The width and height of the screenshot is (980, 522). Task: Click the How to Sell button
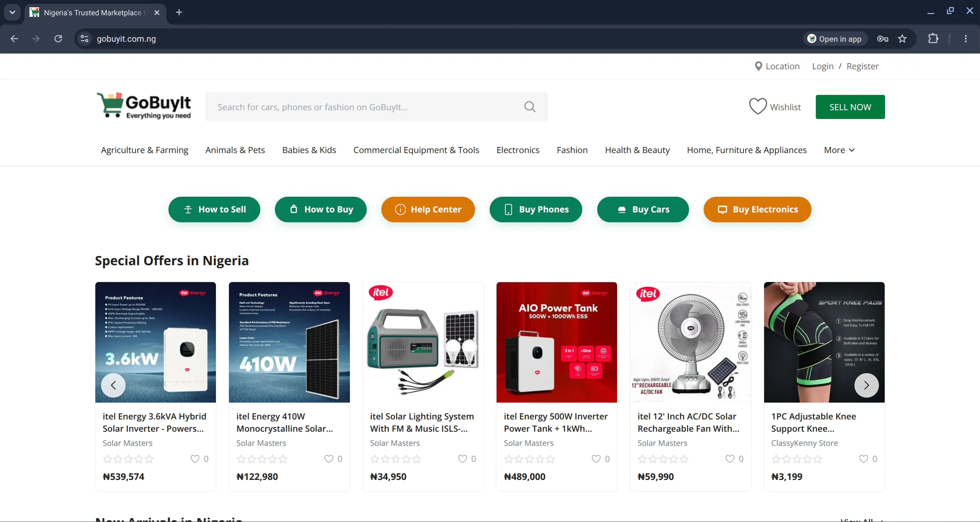214,209
